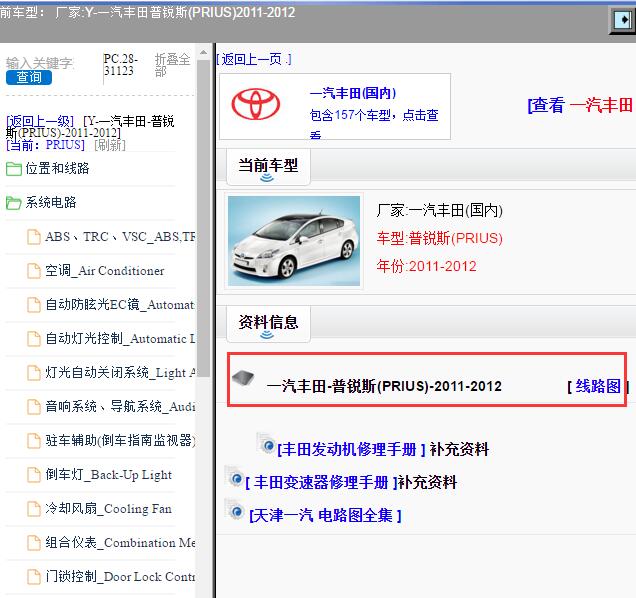Image resolution: width=636 pixels, height=598 pixels.
Task: Click the 查询 search button
Action: tap(29, 77)
